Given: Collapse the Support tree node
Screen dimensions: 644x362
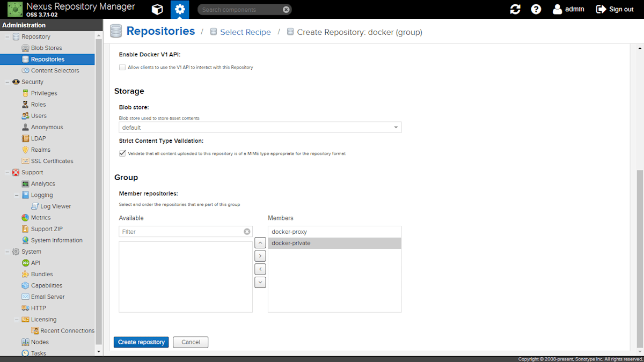Looking at the screenshot, I should click(x=7, y=172).
